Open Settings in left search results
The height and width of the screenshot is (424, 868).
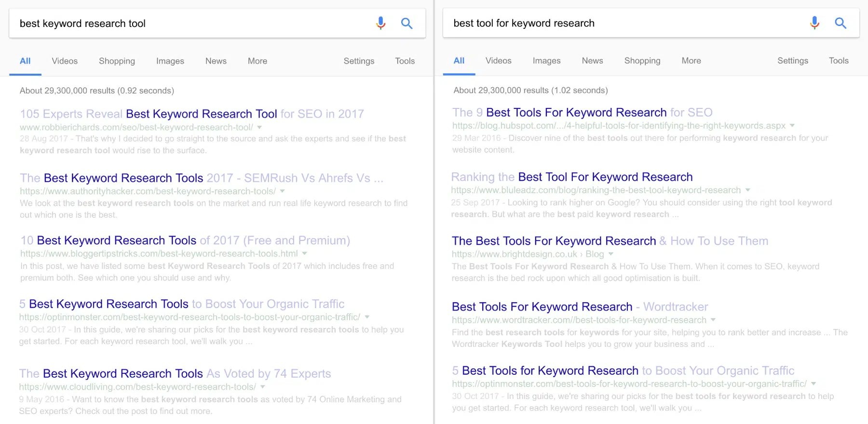click(x=359, y=61)
